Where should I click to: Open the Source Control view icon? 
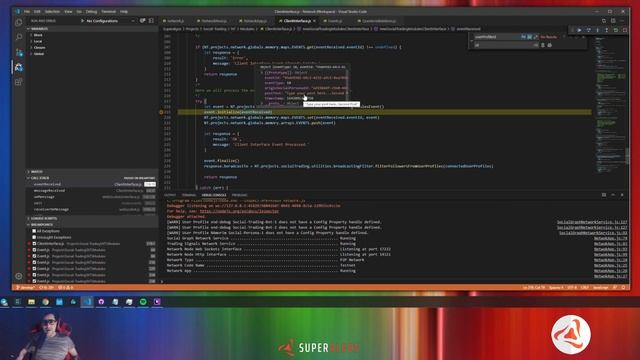[x=19, y=52]
